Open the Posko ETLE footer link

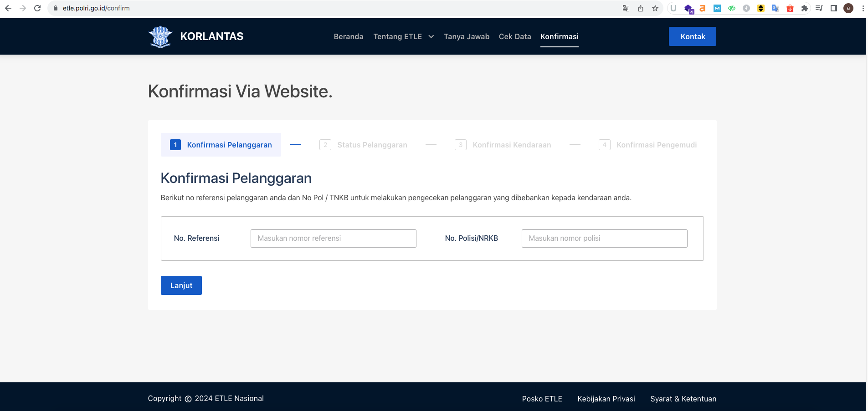[x=542, y=399]
